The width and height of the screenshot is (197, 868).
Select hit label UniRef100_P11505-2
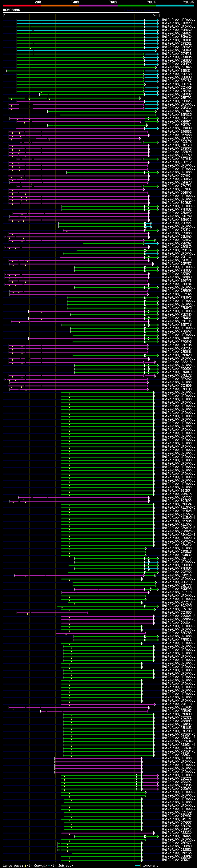coord(179,511)
